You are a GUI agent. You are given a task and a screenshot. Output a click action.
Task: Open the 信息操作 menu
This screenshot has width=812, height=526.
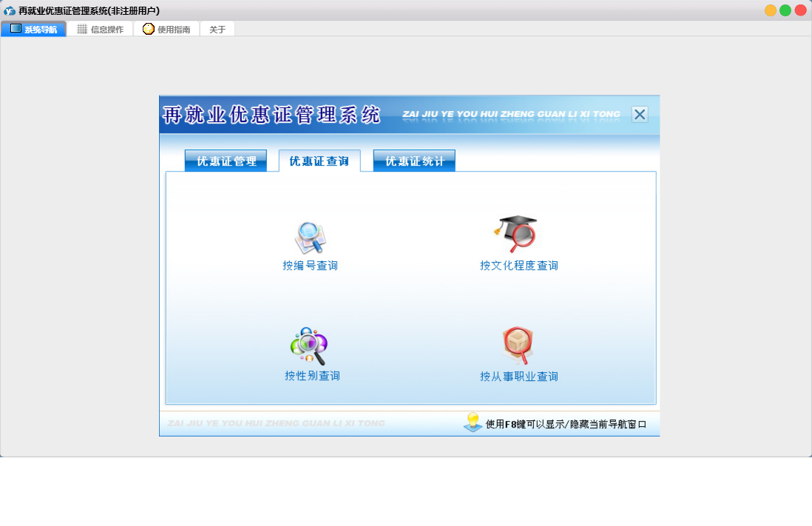tap(101, 29)
